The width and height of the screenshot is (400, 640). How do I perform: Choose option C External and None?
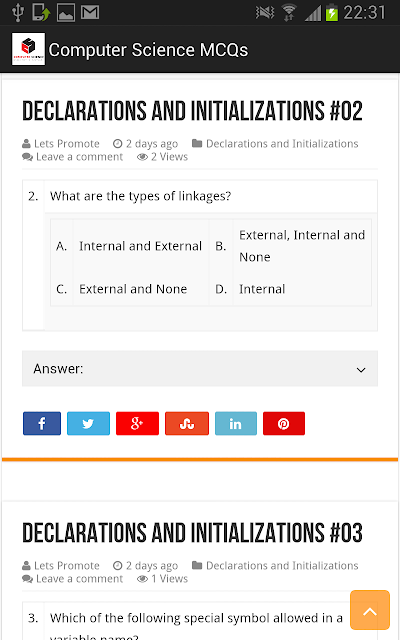(133, 289)
